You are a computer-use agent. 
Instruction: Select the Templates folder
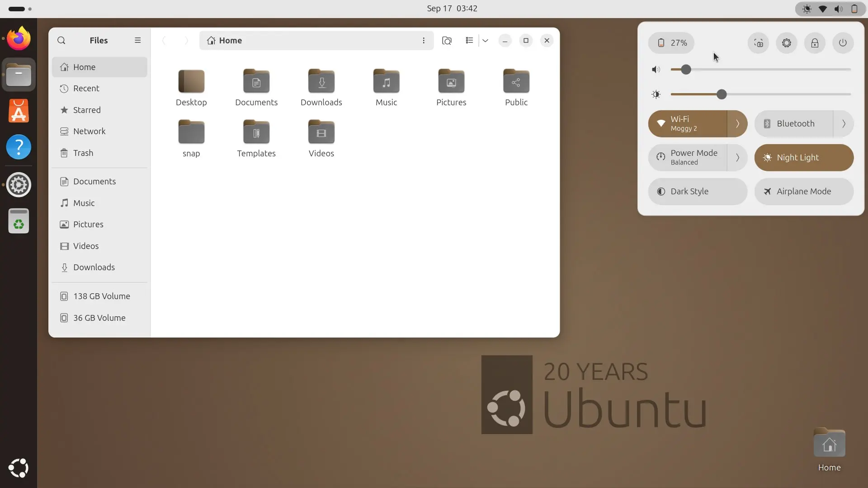click(x=256, y=139)
